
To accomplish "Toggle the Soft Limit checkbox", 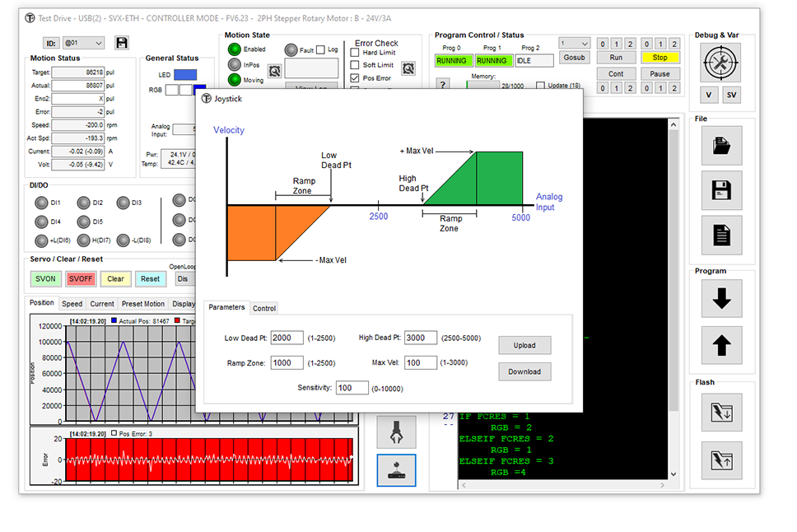I will click(356, 65).
